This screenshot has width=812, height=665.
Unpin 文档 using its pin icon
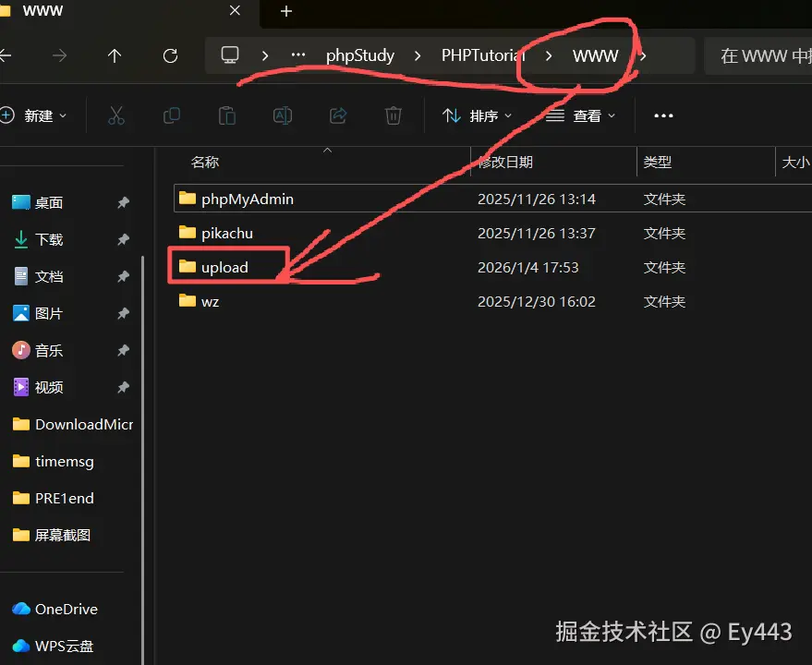coord(123,276)
